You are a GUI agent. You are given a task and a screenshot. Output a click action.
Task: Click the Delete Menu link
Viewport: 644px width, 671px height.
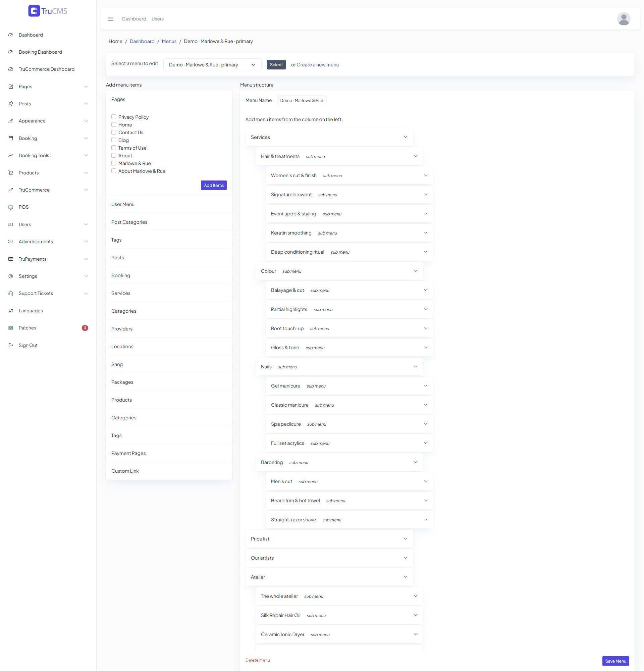[x=257, y=660]
